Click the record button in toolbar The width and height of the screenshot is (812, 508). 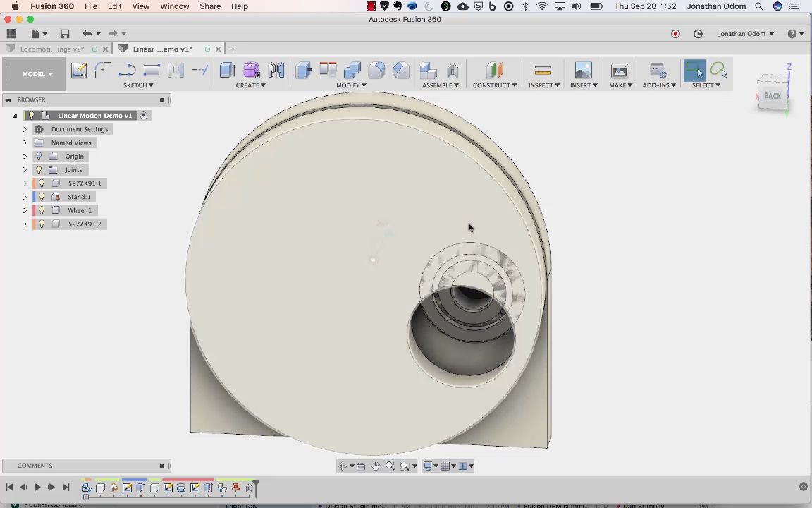(675, 34)
